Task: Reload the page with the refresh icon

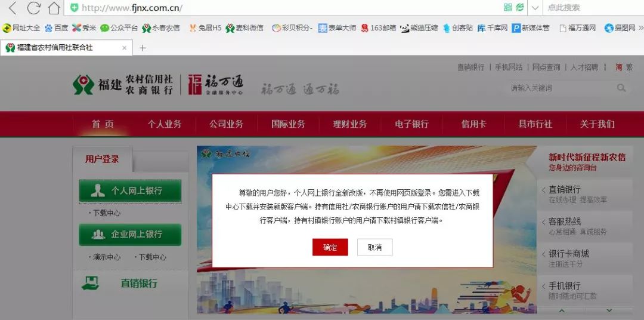Action: click(x=33, y=7)
